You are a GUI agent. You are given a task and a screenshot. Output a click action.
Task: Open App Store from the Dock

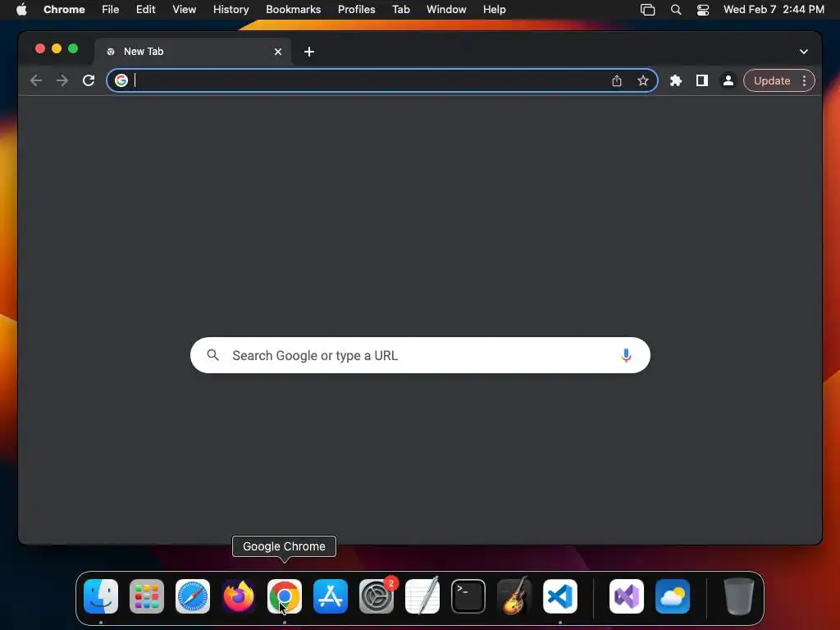(331, 596)
